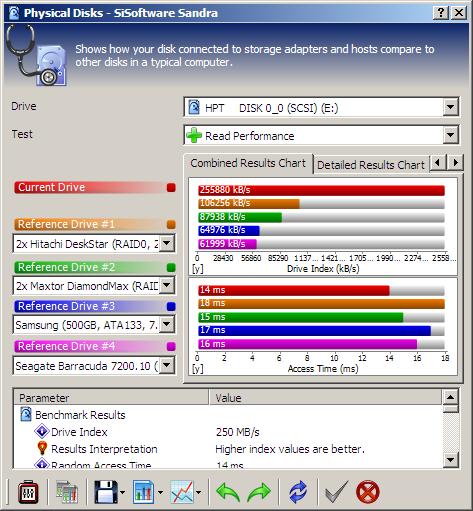The height and width of the screenshot is (511, 473).
Task: Click the Random Access Time diamond icon
Action: 42,464
